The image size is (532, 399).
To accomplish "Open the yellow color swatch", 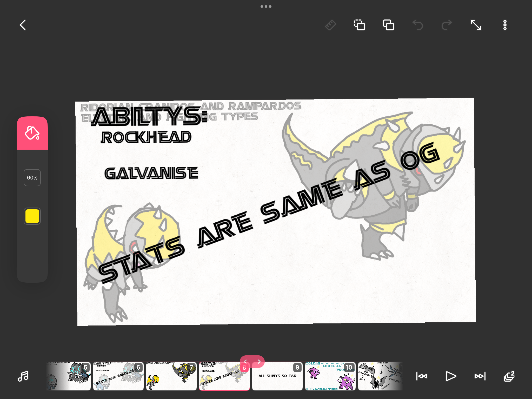I will coord(32,216).
